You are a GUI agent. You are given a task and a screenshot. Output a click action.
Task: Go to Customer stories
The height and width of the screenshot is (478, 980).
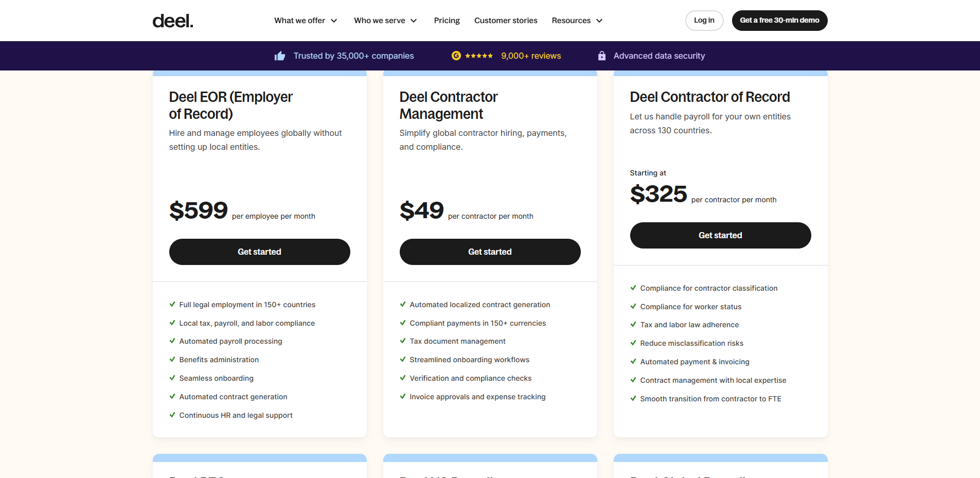point(506,21)
